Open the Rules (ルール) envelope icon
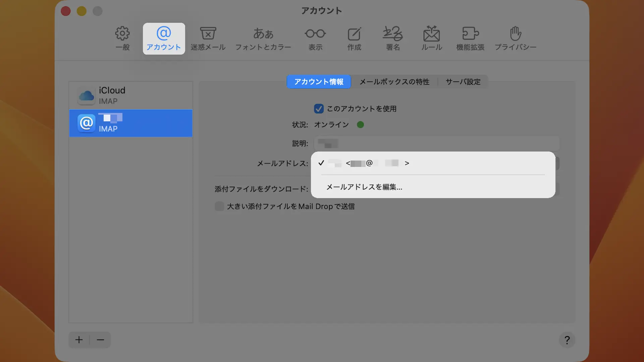 tap(432, 38)
